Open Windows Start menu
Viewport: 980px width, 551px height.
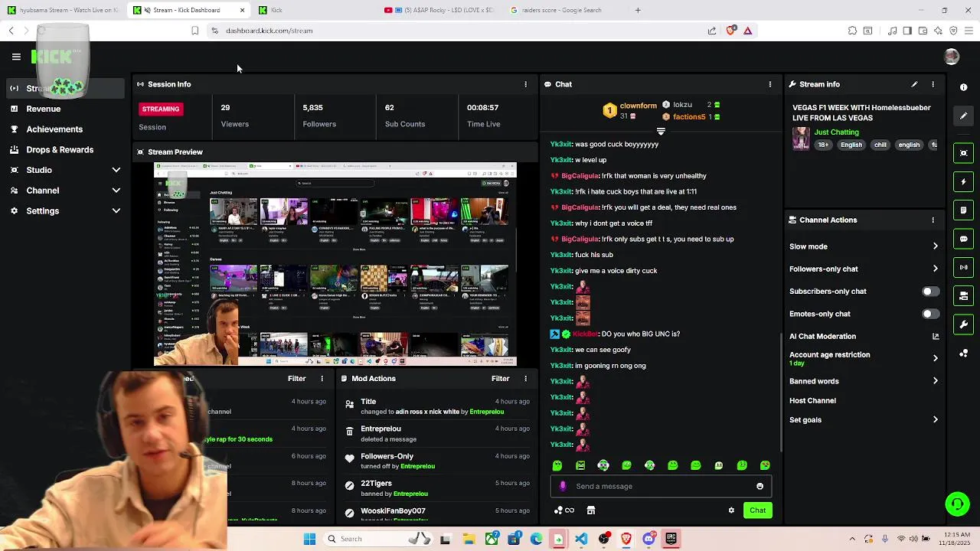[309, 539]
